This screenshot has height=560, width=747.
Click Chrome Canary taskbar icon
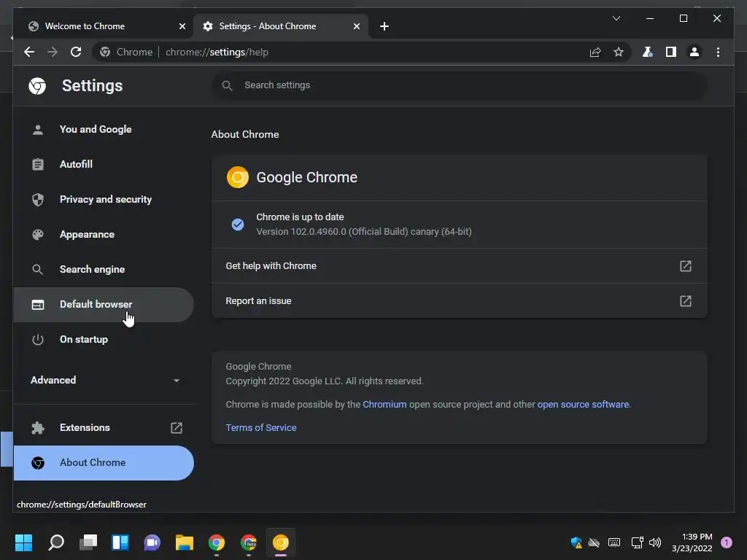click(x=281, y=542)
